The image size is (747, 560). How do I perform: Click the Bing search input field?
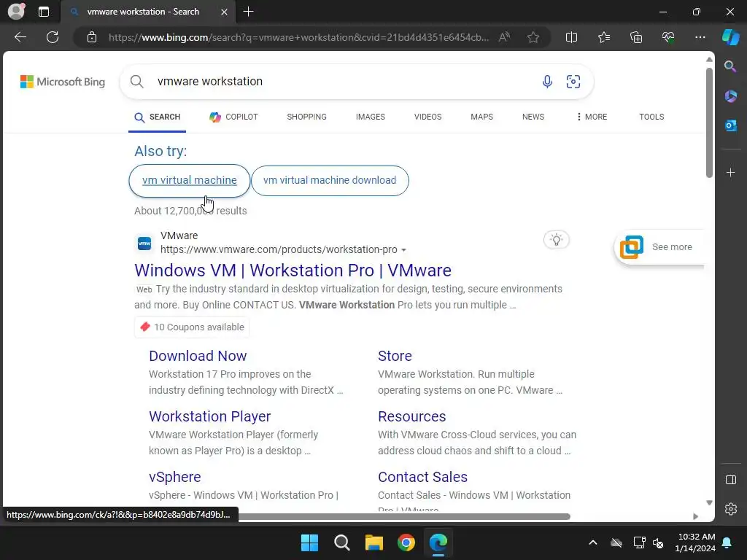click(343, 82)
